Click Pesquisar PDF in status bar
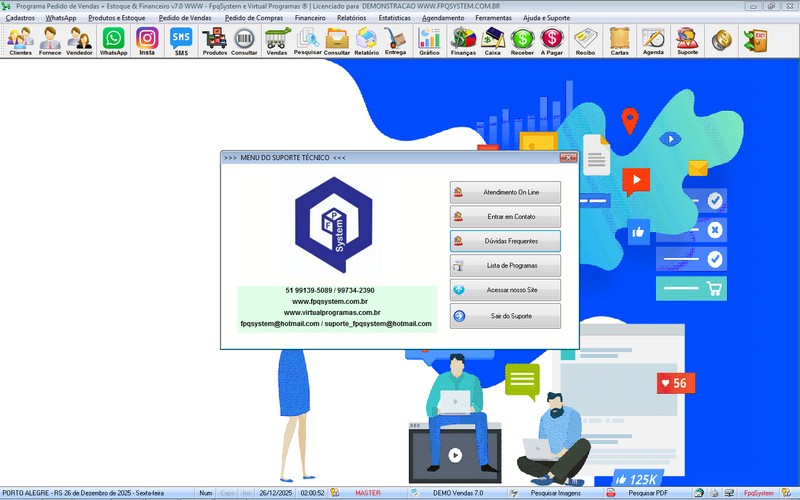 point(647,493)
